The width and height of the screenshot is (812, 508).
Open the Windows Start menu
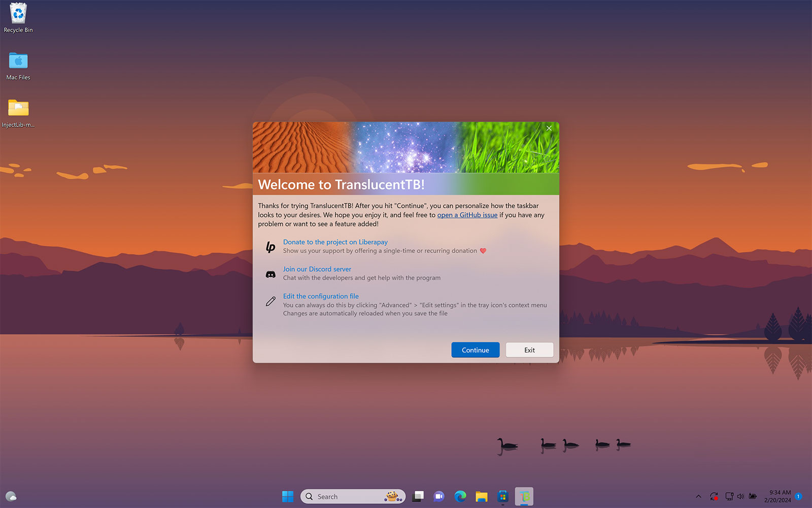point(288,496)
